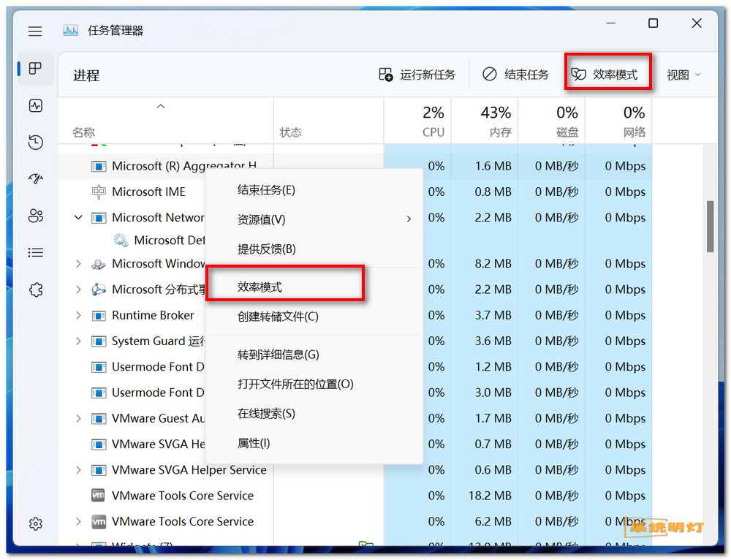731x560 pixels.
Task: Choose 提供反馈(B) in context menu
Action: (314, 249)
